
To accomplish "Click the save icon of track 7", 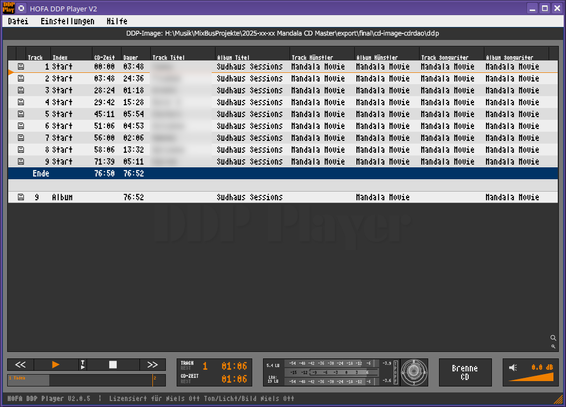I will point(21,137).
